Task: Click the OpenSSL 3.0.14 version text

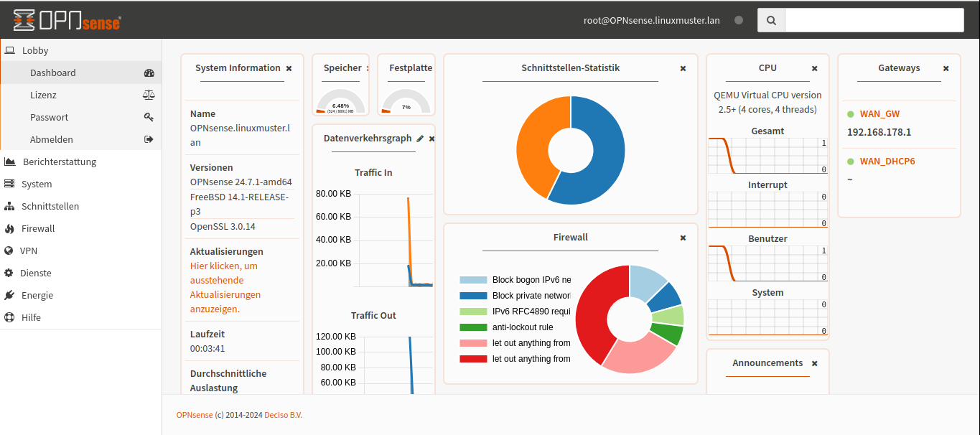Action: (x=223, y=226)
